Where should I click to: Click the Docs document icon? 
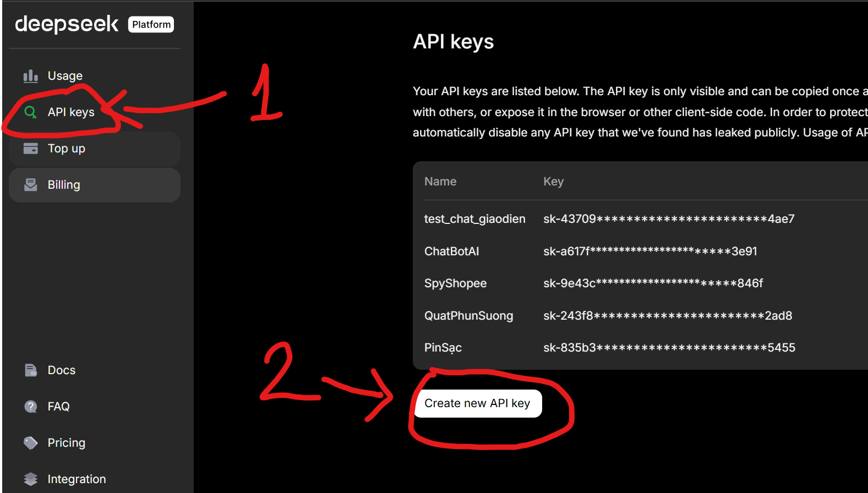tap(31, 370)
